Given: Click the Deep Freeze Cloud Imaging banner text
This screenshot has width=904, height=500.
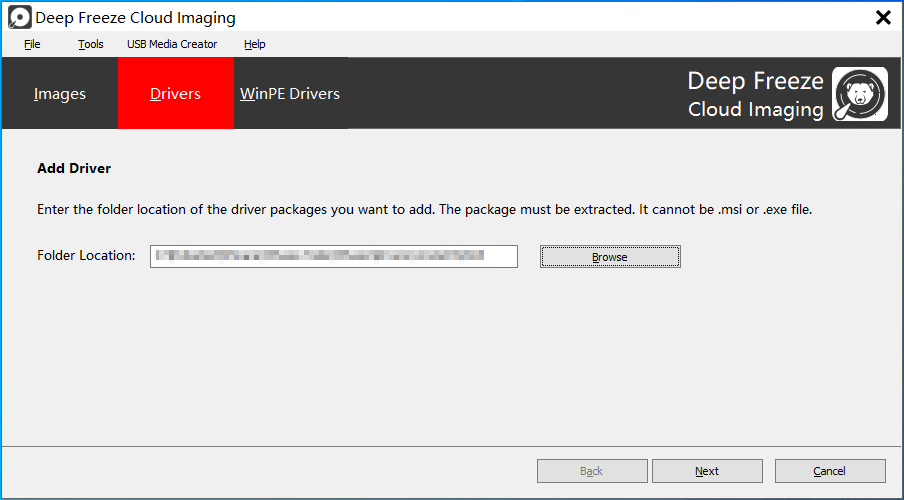Looking at the screenshot, I should 755,95.
